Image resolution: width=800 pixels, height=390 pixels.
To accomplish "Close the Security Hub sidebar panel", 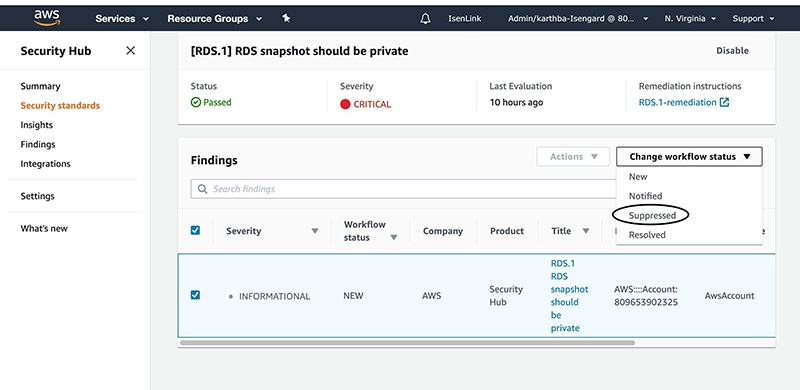I will coord(131,51).
